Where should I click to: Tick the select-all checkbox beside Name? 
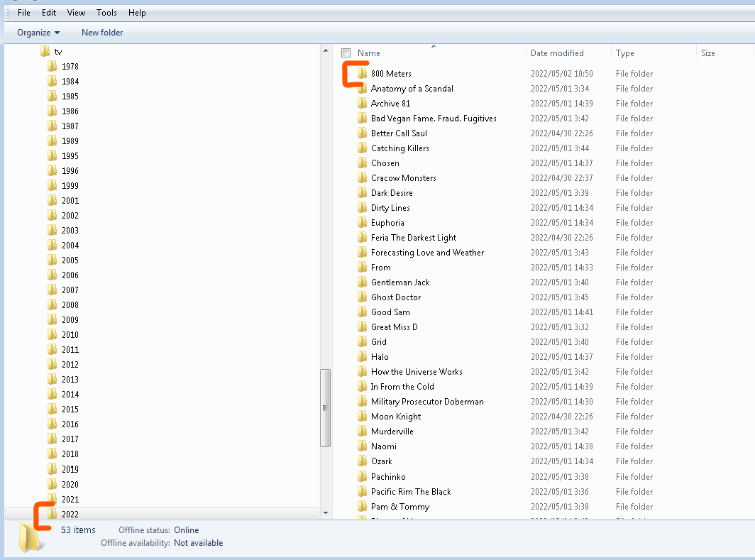point(346,53)
